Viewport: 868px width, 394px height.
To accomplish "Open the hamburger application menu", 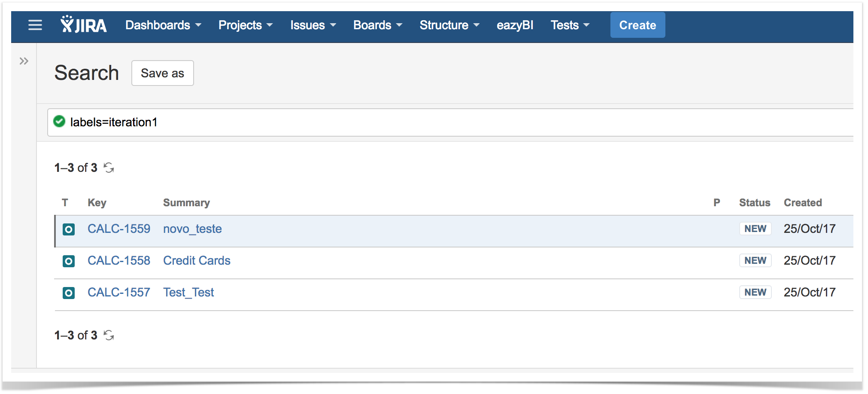I will (35, 25).
